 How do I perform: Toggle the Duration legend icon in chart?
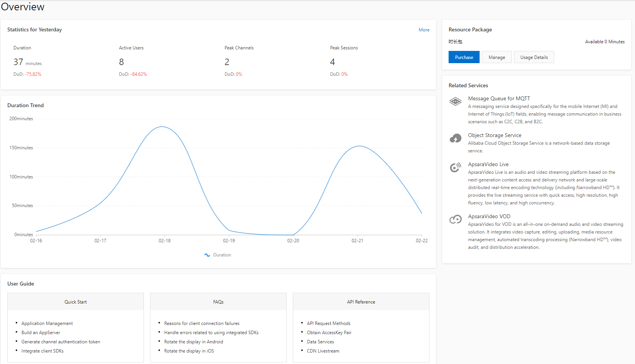pyautogui.click(x=207, y=255)
